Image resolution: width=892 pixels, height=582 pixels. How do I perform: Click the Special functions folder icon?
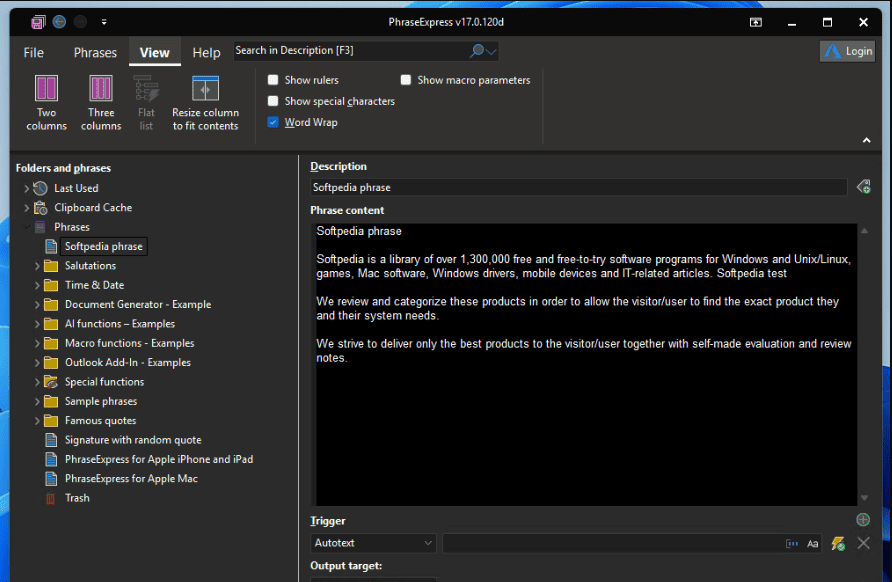point(51,382)
